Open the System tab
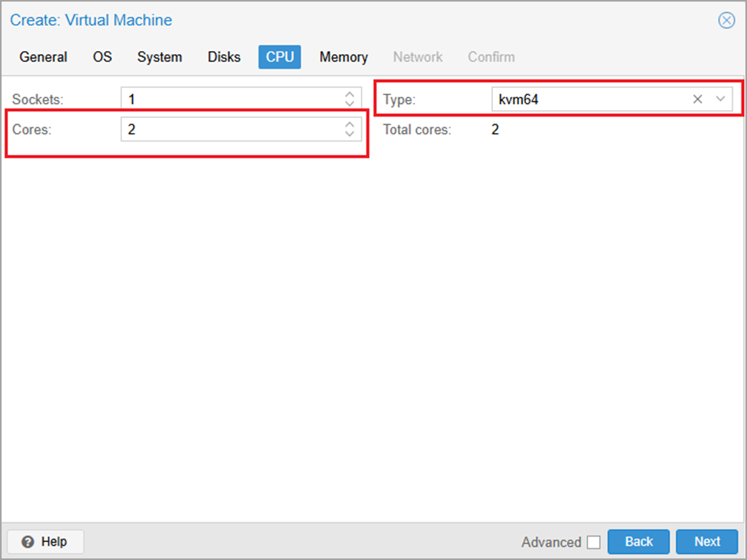This screenshot has height=560, width=747. 160,57
